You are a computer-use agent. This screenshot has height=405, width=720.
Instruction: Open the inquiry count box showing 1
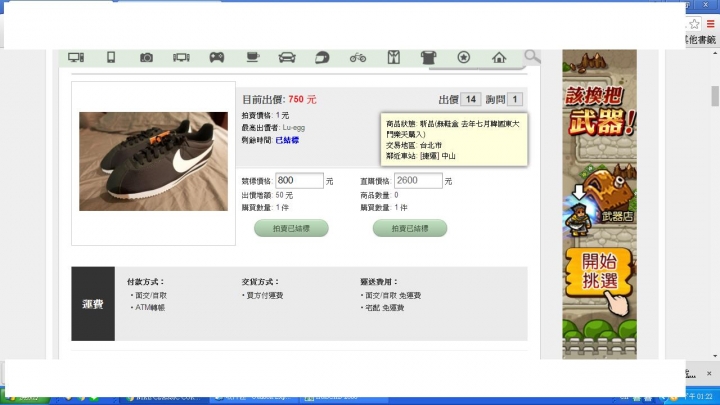(515, 99)
